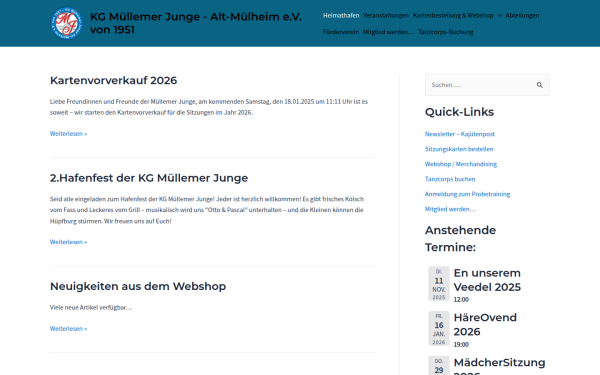Open Webshop / Merchandising quick link
This screenshot has width=600, height=375.
(461, 164)
